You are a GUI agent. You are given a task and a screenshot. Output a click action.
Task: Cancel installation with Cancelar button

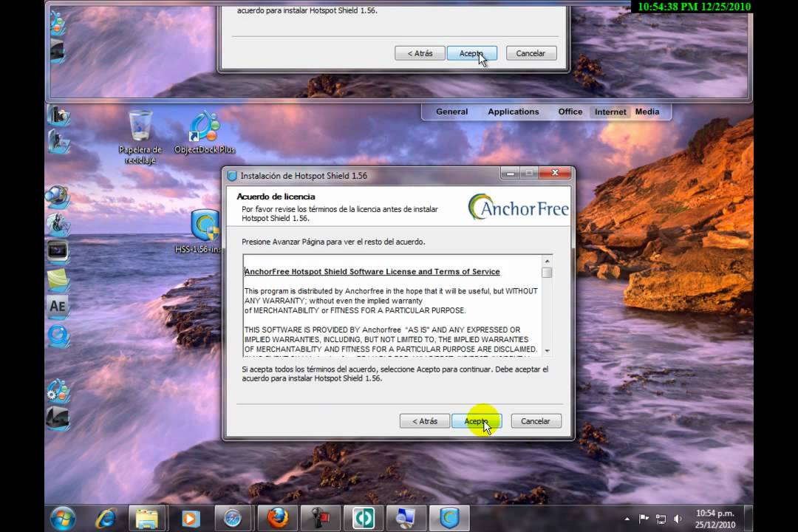[x=536, y=421]
